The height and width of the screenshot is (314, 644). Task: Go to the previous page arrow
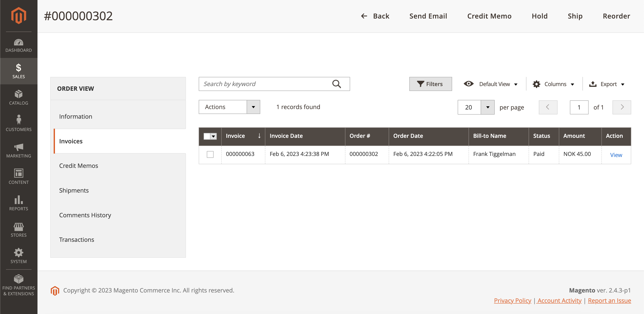548,107
